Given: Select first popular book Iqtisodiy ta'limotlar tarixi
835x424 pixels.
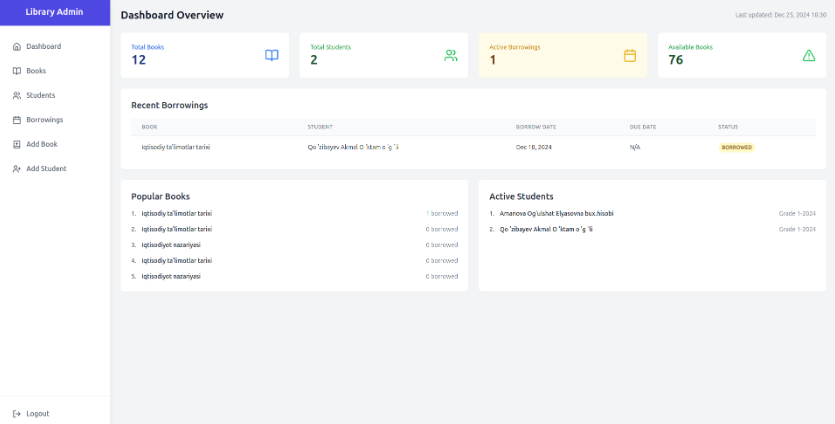Looking at the screenshot, I should coord(176,213).
